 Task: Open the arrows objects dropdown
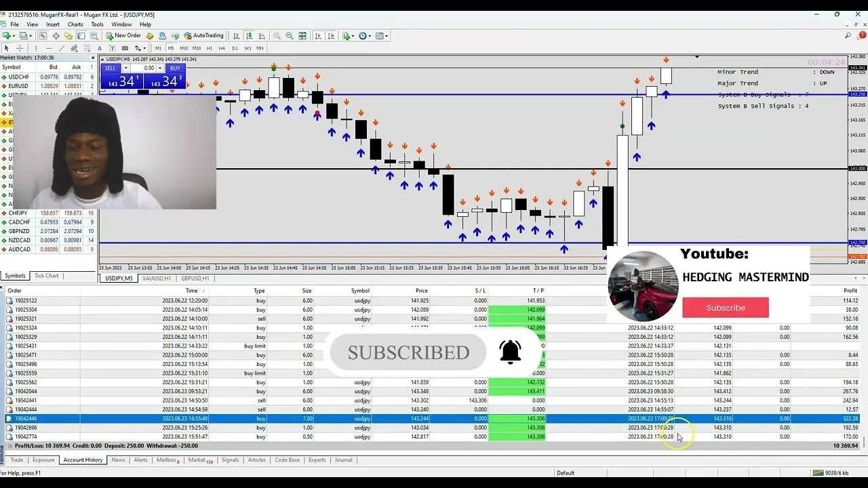(x=140, y=48)
